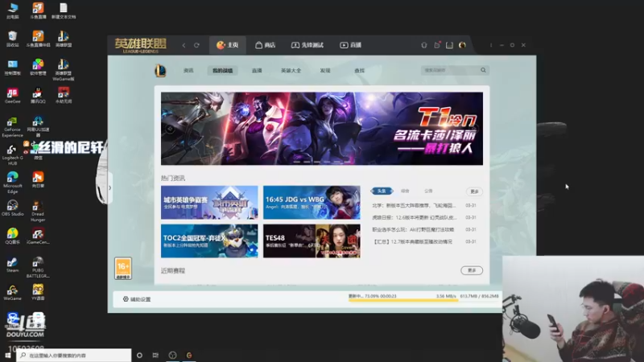This screenshot has width=644, height=362.
Task: Select the 头条 news filter tab
Action: pos(382,191)
